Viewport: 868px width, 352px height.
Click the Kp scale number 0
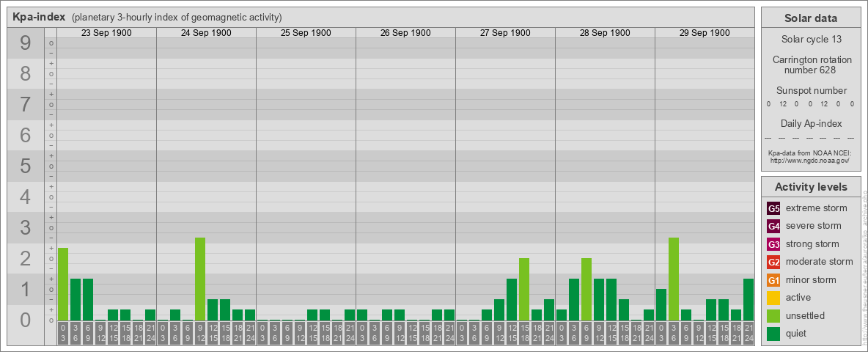[25, 320]
